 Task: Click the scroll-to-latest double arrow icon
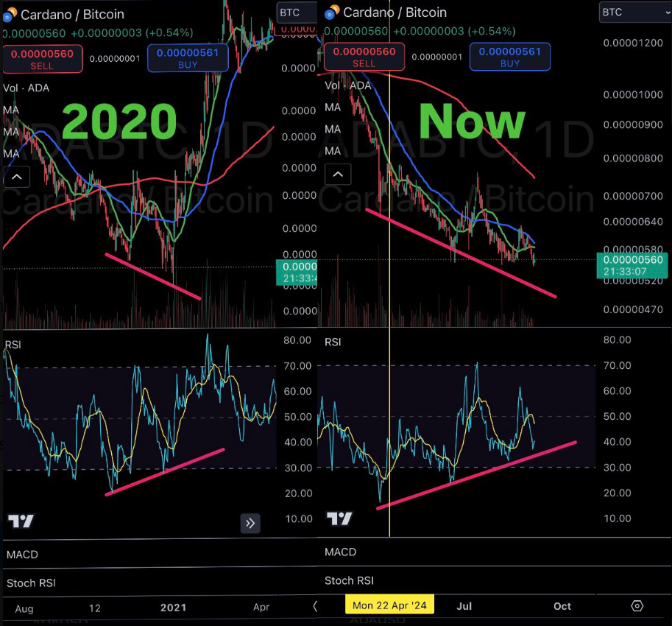(250, 523)
